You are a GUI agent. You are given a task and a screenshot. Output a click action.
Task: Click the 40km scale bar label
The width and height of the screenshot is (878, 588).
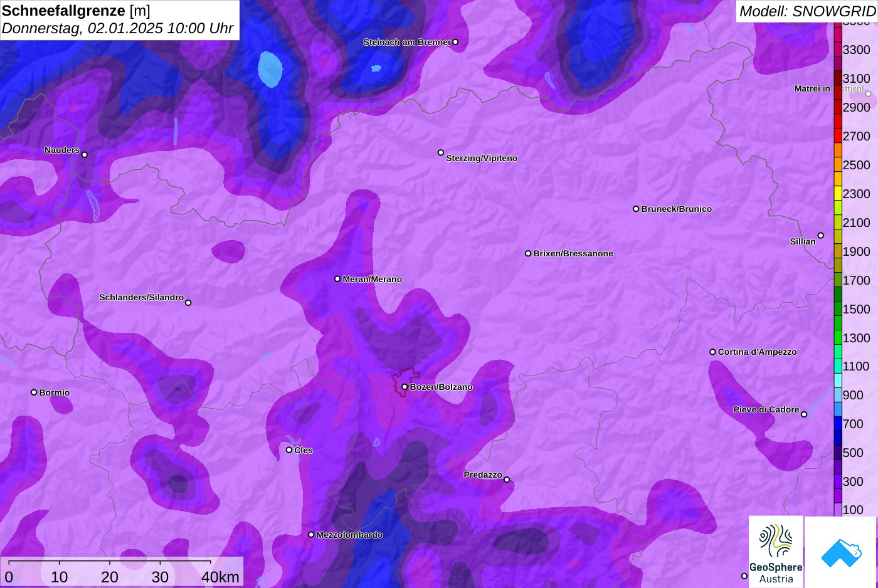click(x=221, y=577)
